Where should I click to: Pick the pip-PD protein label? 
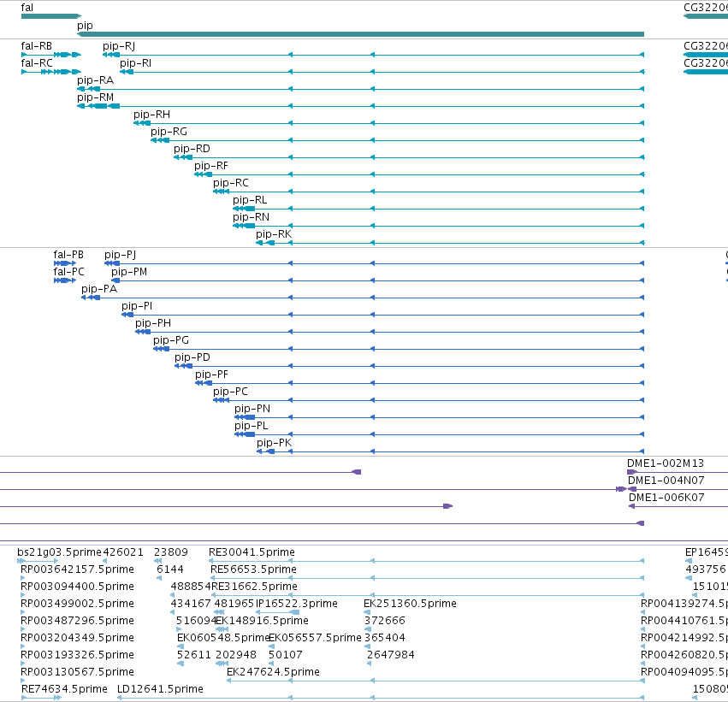(192, 357)
